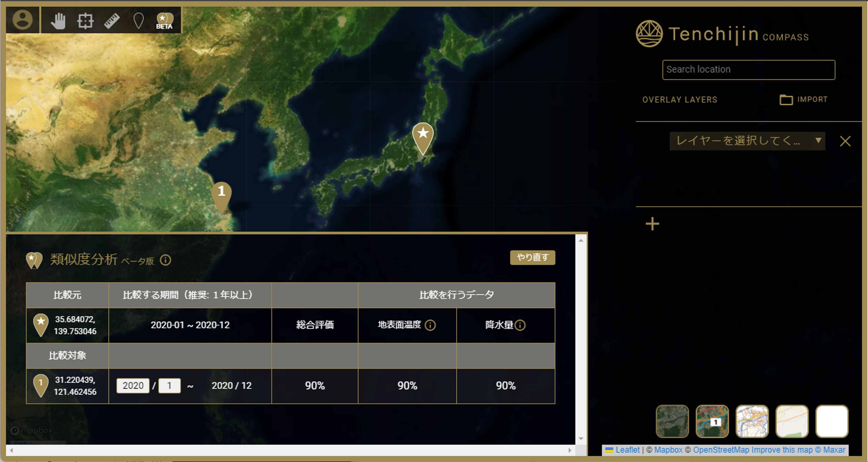Add a new overlay layer with plus
868x462 pixels.
point(652,224)
